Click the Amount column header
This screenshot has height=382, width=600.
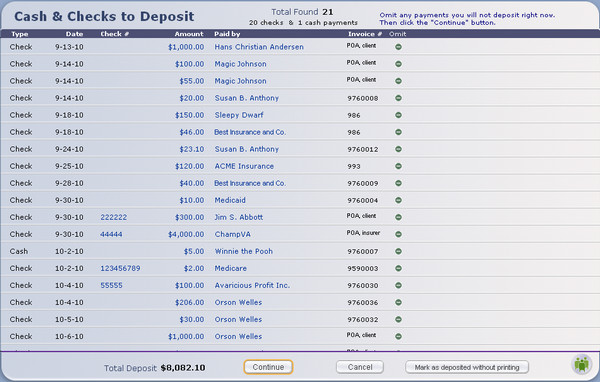pyautogui.click(x=189, y=34)
